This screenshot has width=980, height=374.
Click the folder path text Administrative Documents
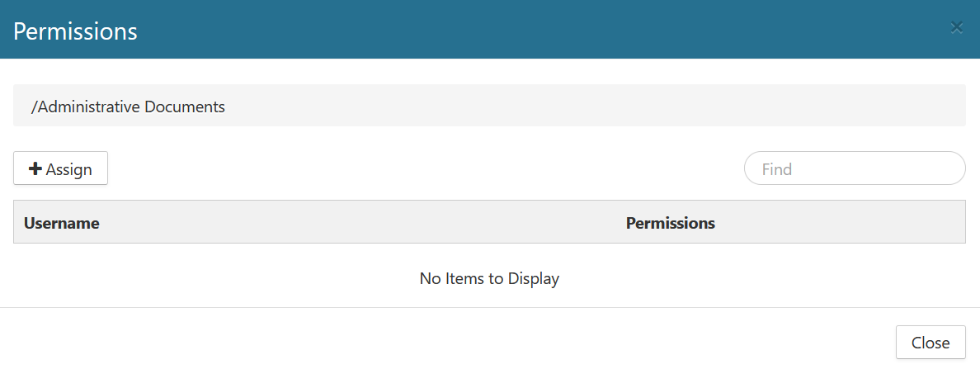(x=128, y=107)
